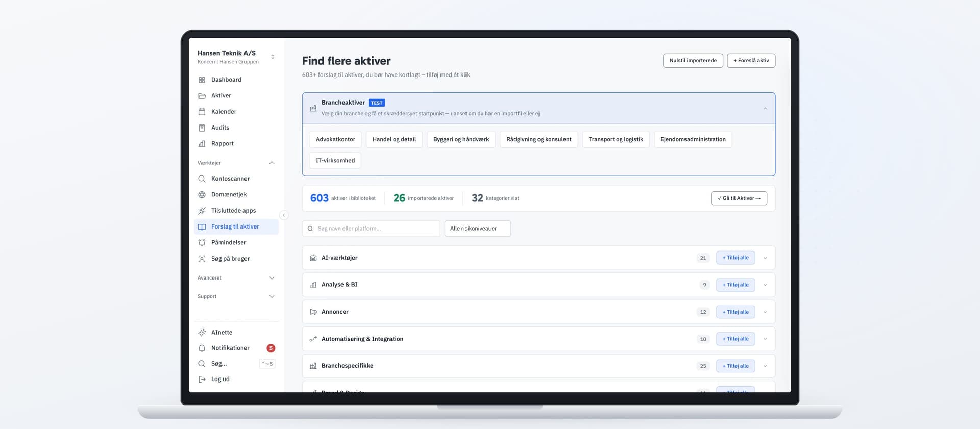Expand the Branchespecifikke category chevron
Viewport: 980px width, 429px height.
765,366
